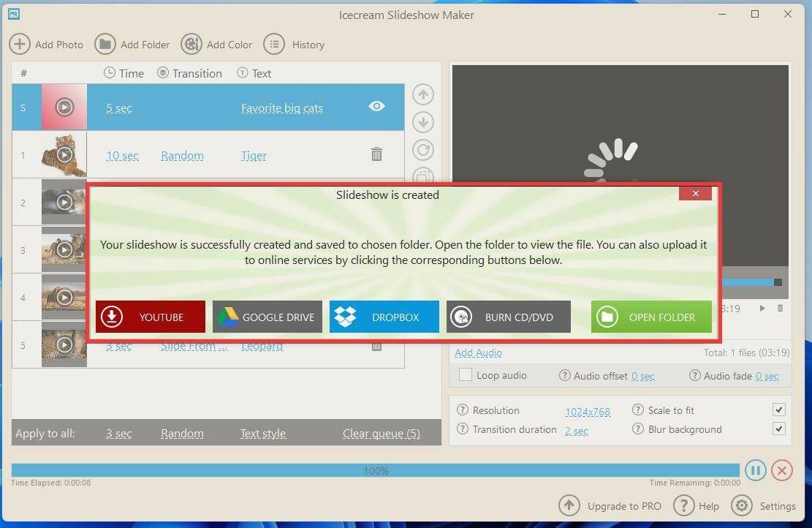Select slide 5 leopard thumbnail

pos(64,344)
